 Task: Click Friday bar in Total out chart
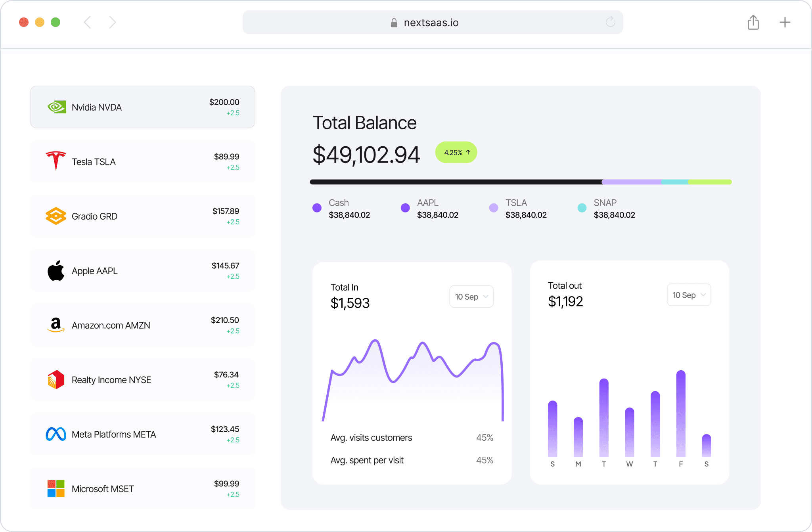pyautogui.click(x=681, y=413)
